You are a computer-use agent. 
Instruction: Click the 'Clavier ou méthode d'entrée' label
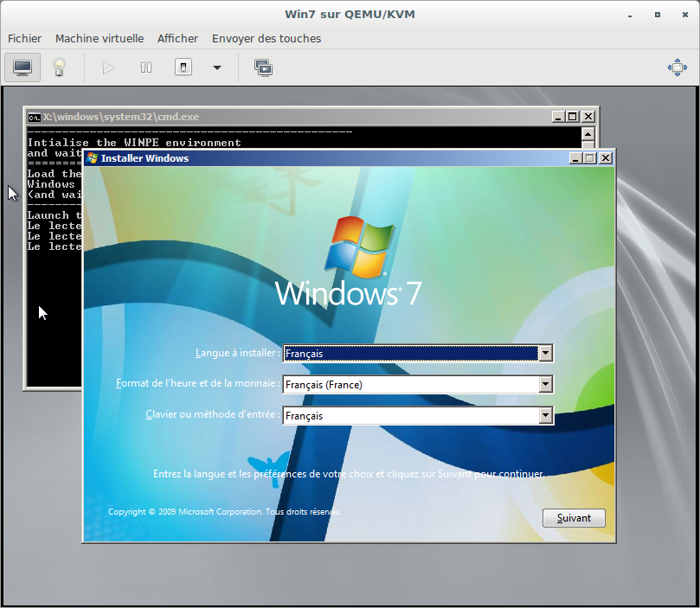pyautogui.click(x=213, y=414)
